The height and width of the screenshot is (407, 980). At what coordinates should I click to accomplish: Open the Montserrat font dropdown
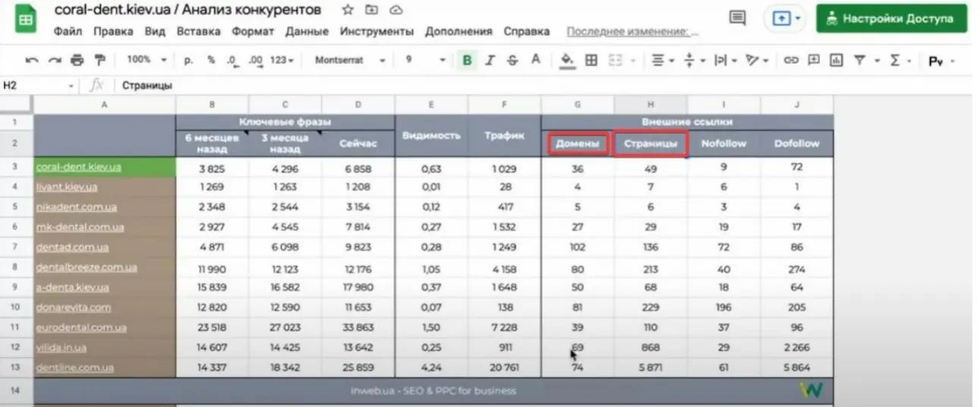(x=350, y=59)
